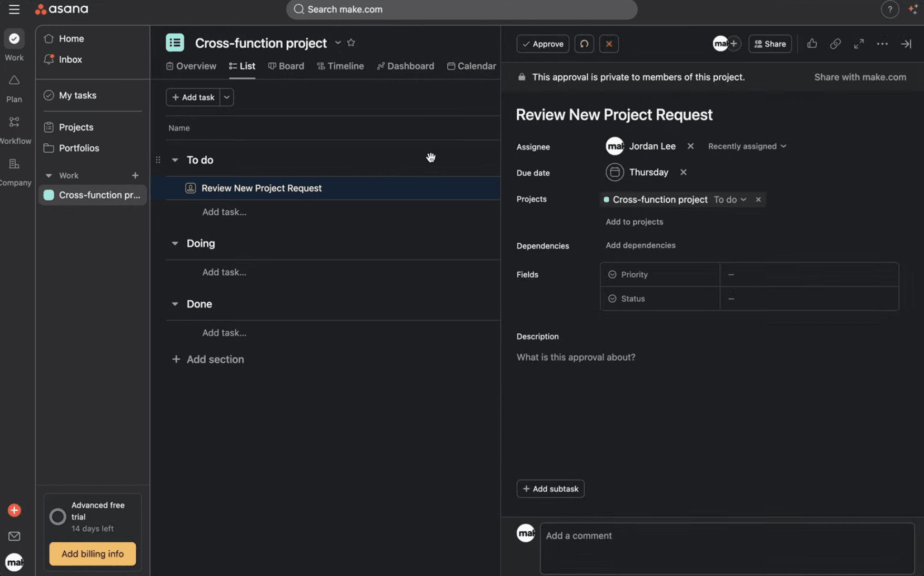Expand task pane to full screen

click(859, 44)
